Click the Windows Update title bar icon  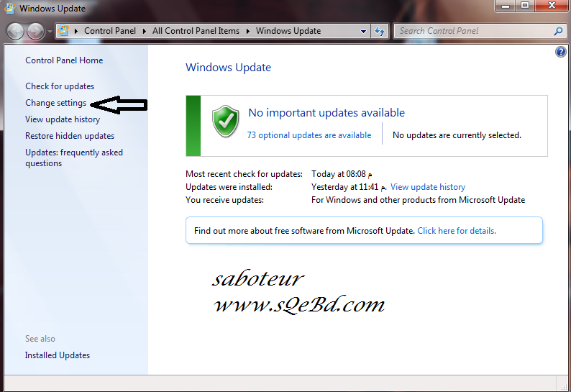tap(9, 9)
